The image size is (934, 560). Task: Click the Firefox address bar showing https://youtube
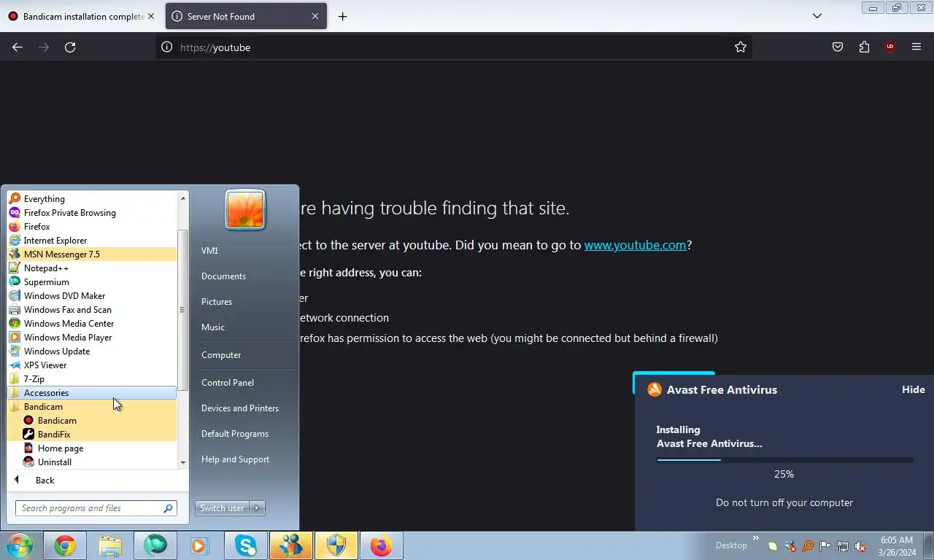(452, 47)
